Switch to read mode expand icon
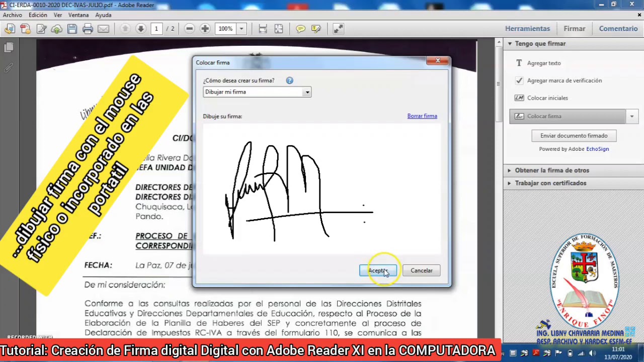 (x=338, y=29)
